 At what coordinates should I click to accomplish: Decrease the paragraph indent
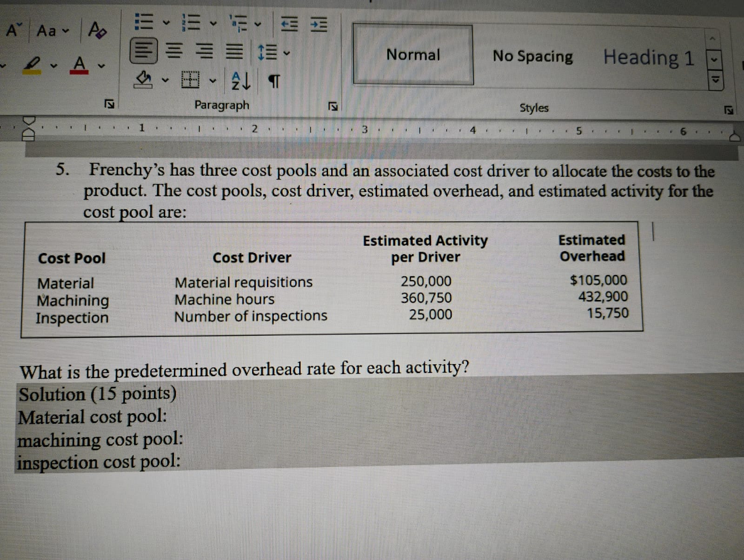click(289, 24)
